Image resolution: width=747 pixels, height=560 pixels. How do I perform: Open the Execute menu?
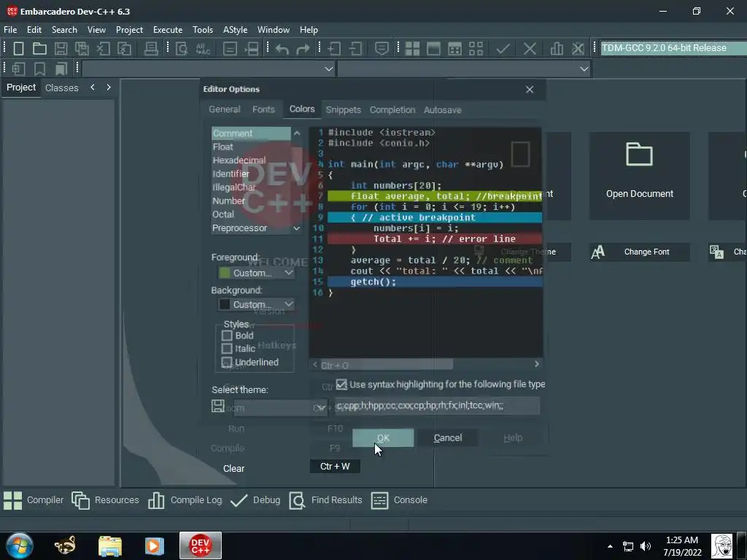tap(168, 29)
